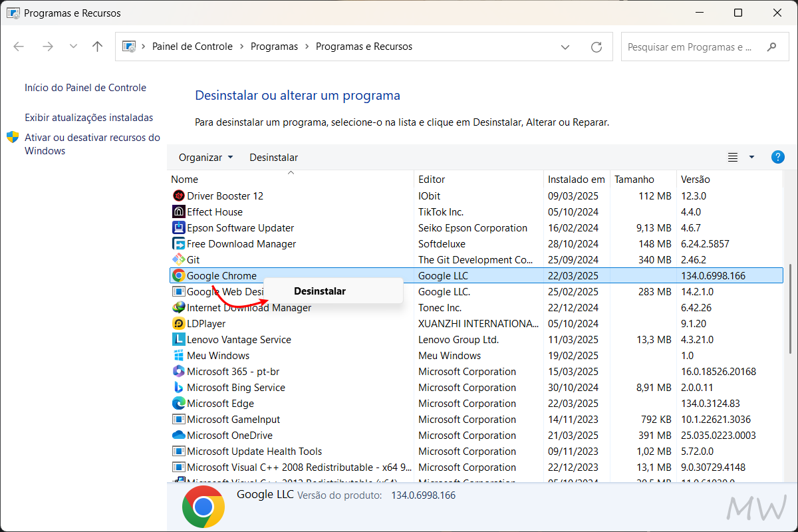Click the Refresh icon in address bar
The height and width of the screenshot is (532, 798).
(x=597, y=47)
